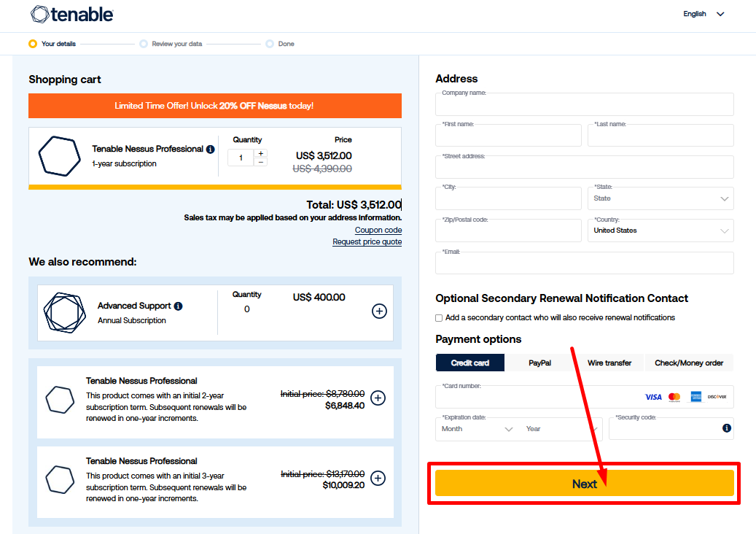Increase quantity with the plus stepper
756x534 pixels.
[261, 153]
